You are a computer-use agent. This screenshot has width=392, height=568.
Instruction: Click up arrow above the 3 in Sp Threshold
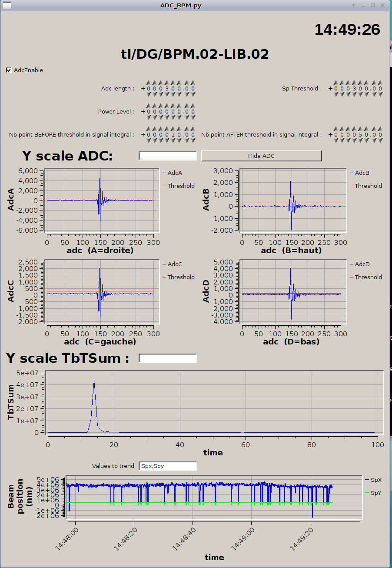click(355, 82)
